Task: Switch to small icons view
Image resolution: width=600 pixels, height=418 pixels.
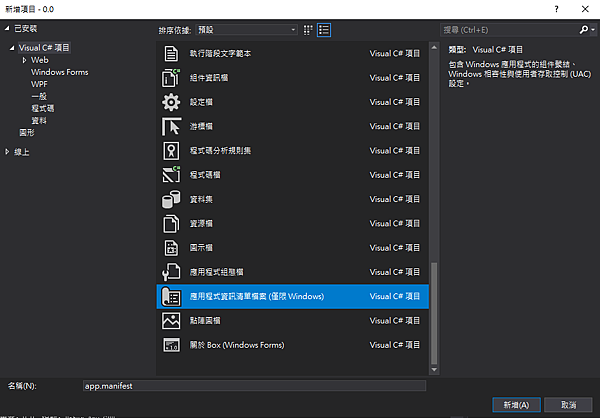Action: pyautogui.click(x=308, y=30)
